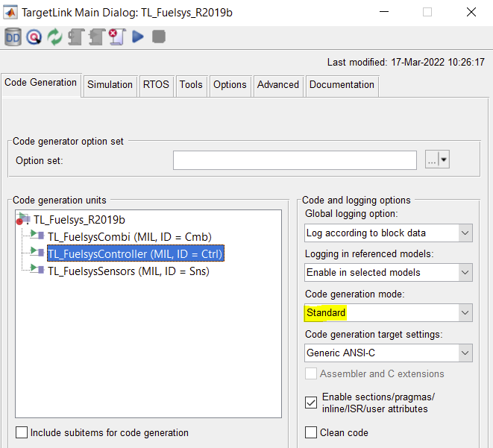Select TL_Fuelsys_R2019b root tree item

click(x=79, y=220)
